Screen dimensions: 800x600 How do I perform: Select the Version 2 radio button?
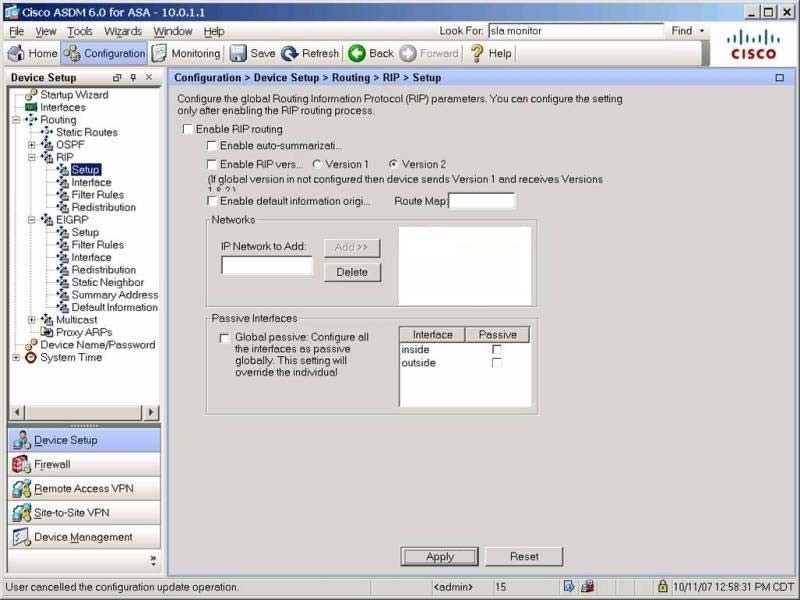(x=393, y=164)
